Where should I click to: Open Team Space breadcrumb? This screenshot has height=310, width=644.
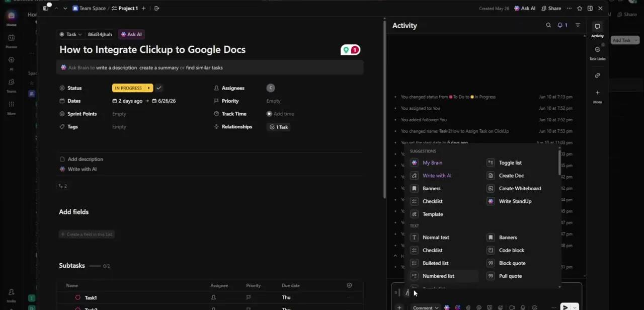89,9
